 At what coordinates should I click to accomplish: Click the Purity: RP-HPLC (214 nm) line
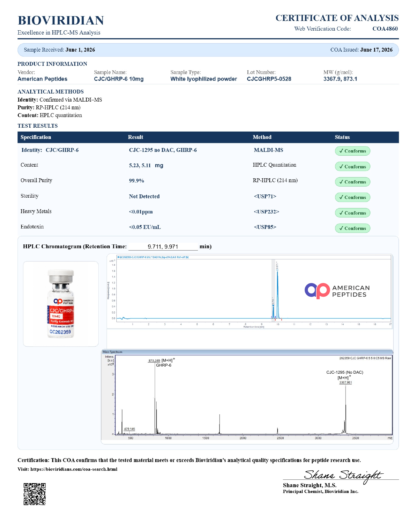[49, 107]
